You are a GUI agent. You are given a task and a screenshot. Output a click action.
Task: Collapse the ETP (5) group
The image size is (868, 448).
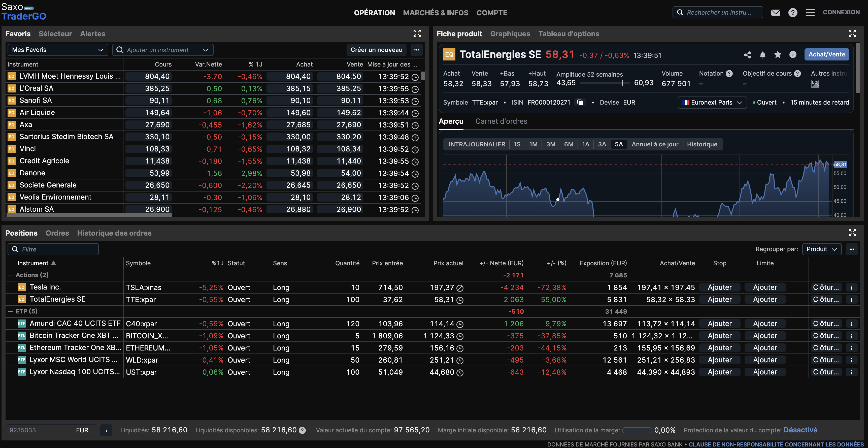coord(10,311)
